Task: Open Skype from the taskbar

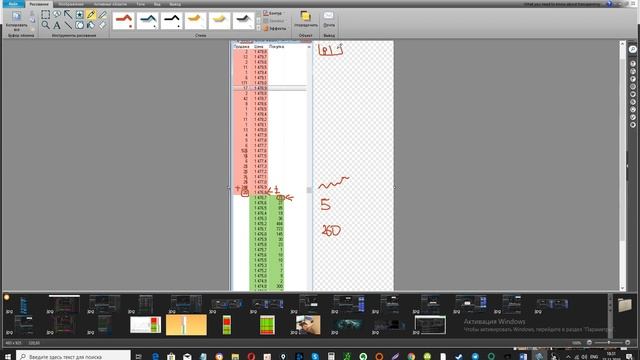Action: pos(315,356)
